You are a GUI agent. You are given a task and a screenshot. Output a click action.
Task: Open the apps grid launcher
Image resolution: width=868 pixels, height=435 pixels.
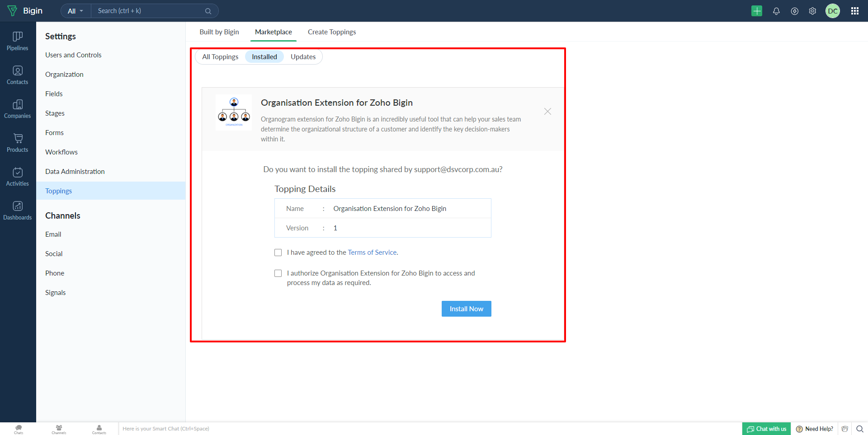click(x=855, y=11)
